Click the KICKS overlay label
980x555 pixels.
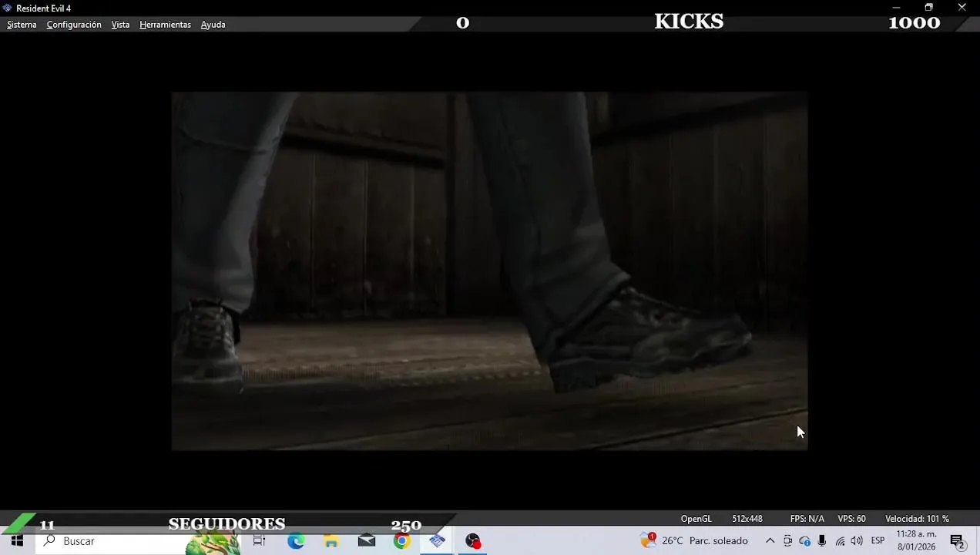(689, 22)
